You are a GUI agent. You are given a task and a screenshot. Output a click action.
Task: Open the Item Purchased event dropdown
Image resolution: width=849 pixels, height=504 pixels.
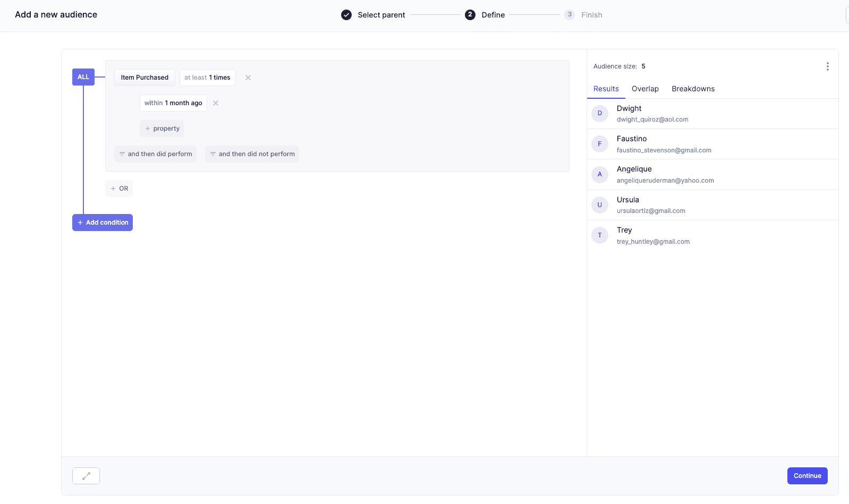(145, 78)
